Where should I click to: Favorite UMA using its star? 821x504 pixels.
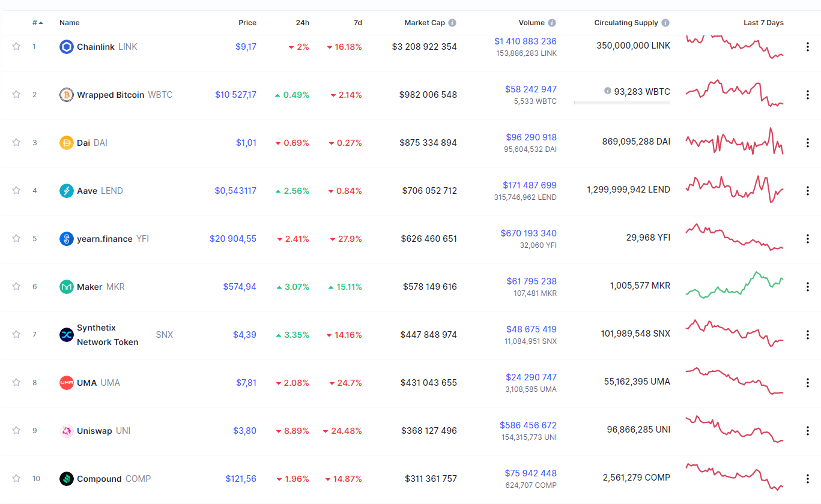coord(16,383)
